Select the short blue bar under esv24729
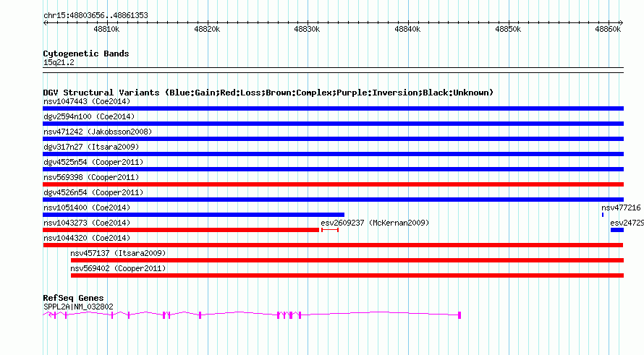Viewport: 644px width, 355px height. (617, 230)
